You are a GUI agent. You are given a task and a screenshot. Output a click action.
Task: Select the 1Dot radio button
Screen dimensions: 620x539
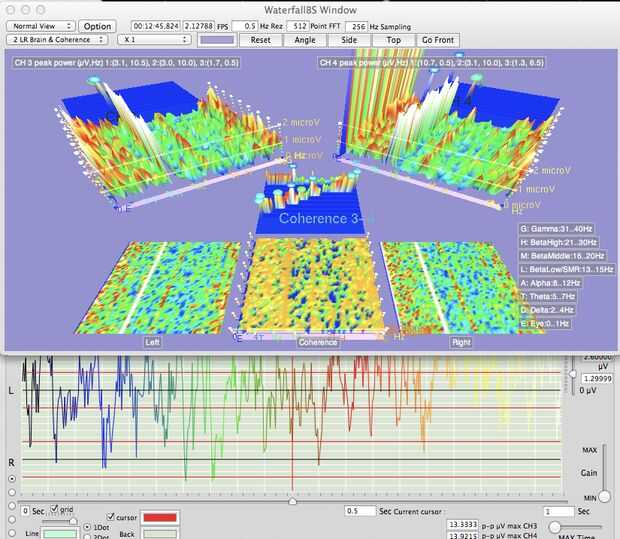[86, 527]
